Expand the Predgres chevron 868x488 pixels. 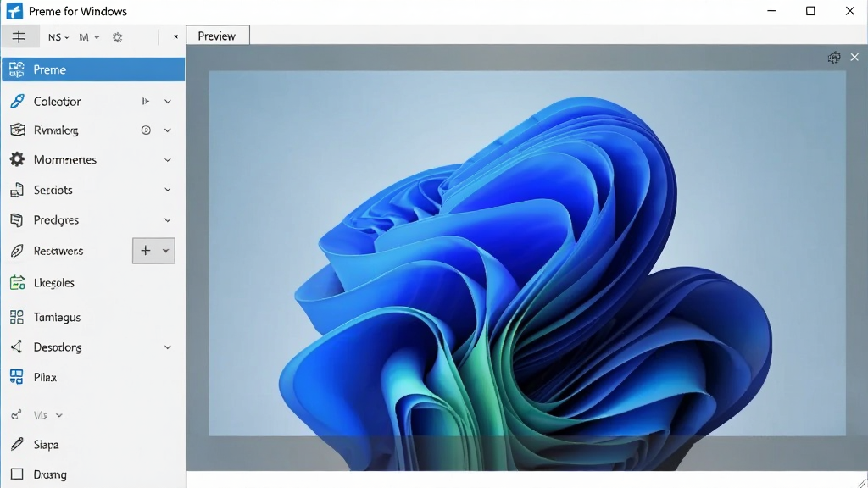167,220
